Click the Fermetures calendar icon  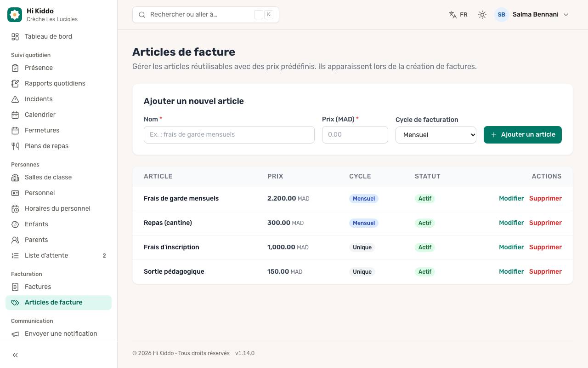click(x=15, y=131)
